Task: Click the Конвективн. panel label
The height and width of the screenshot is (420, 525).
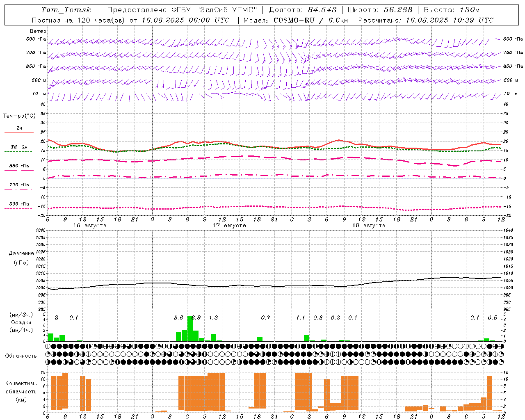Action: pos(21,383)
